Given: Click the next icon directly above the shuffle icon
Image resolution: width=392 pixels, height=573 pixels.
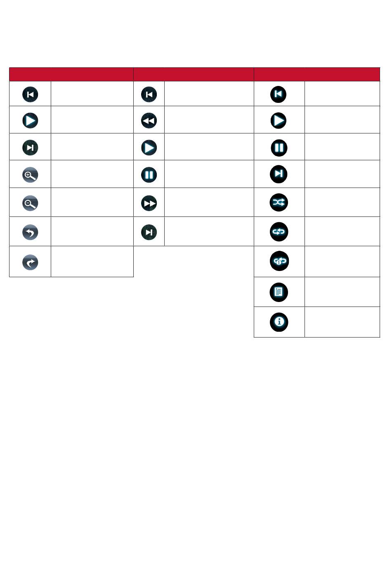Looking at the screenshot, I should pos(279,174).
